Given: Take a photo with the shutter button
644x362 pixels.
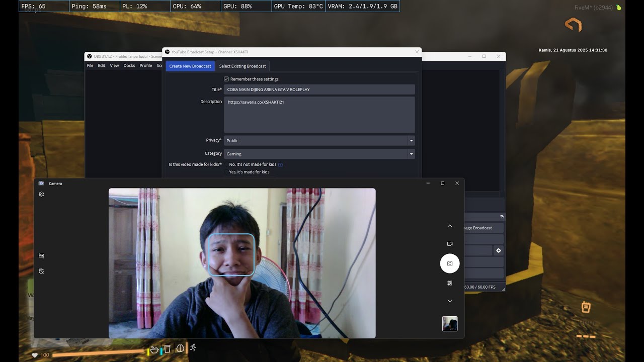Looking at the screenshot, I should pyautogui.click(x=450, y=263).
